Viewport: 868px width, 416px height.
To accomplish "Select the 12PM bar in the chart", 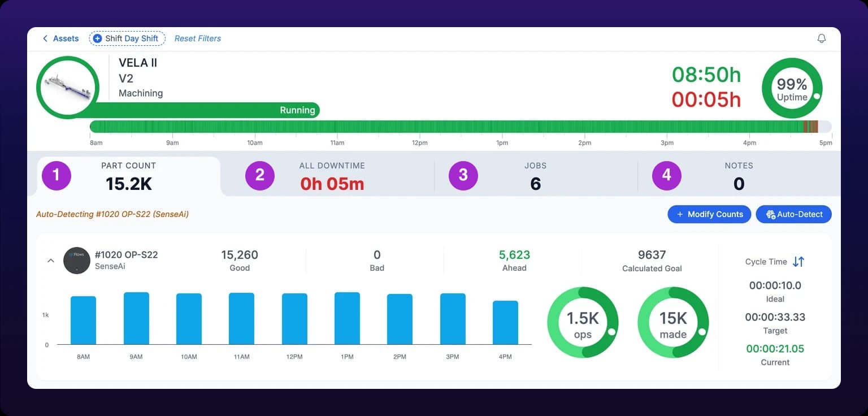I will click(x=294, y=319).
